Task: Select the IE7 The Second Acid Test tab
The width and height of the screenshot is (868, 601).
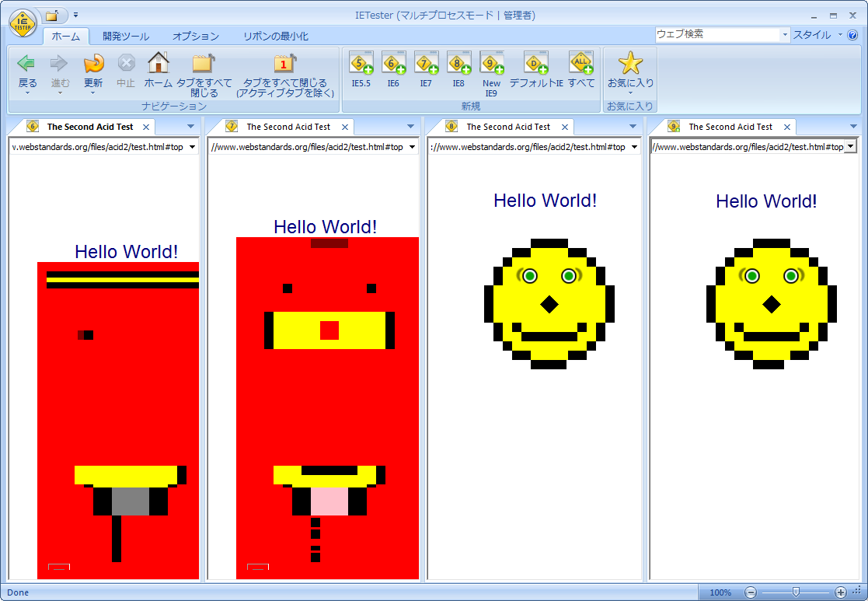Action: click(x=288, y=127)
